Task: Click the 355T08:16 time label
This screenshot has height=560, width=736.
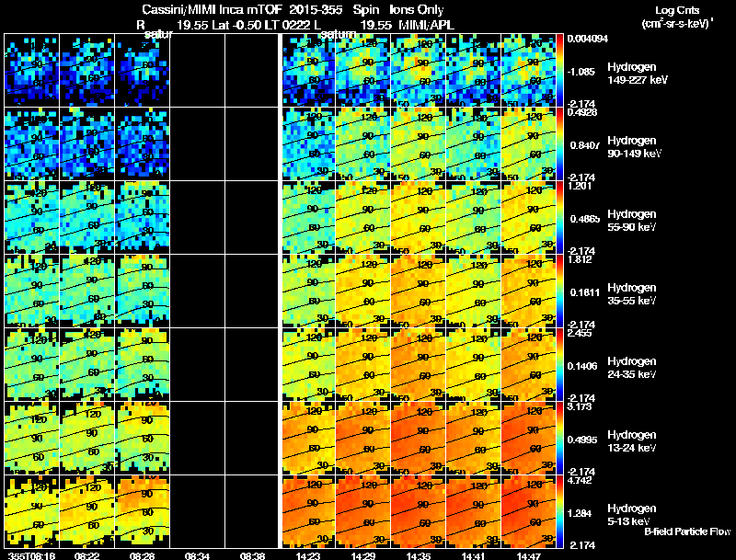Action: pyautogui.click(x=32, y=555)
